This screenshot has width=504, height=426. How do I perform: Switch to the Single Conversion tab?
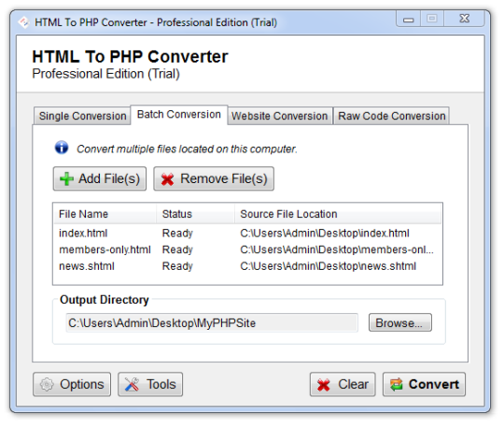(82, 116)
